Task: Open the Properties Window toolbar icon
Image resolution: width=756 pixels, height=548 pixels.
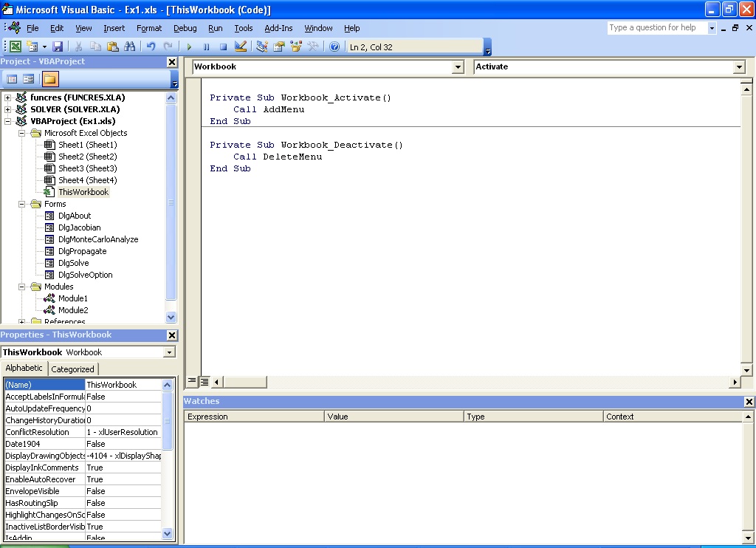Action: (278, 47)
